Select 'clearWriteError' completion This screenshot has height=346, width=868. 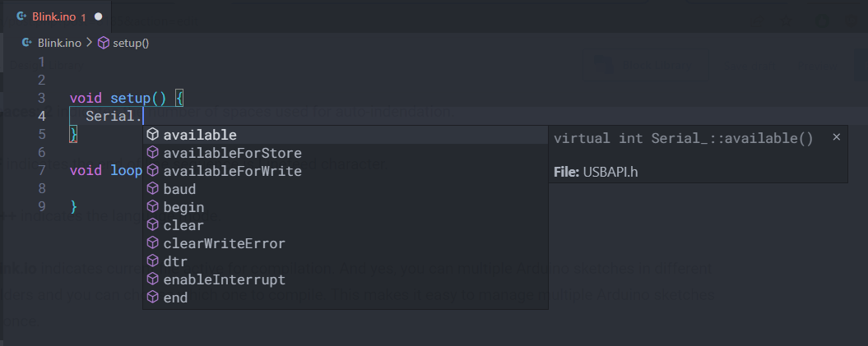(346, 243)
